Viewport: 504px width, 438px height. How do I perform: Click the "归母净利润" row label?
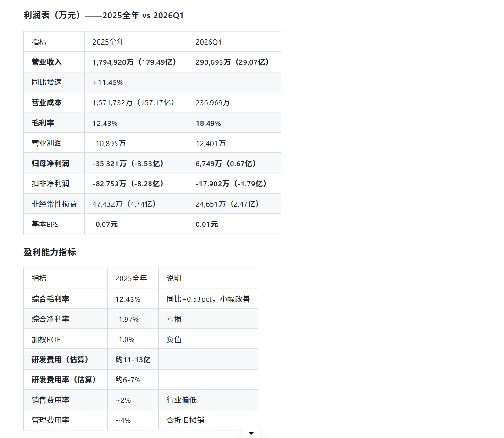coord(50,163)
